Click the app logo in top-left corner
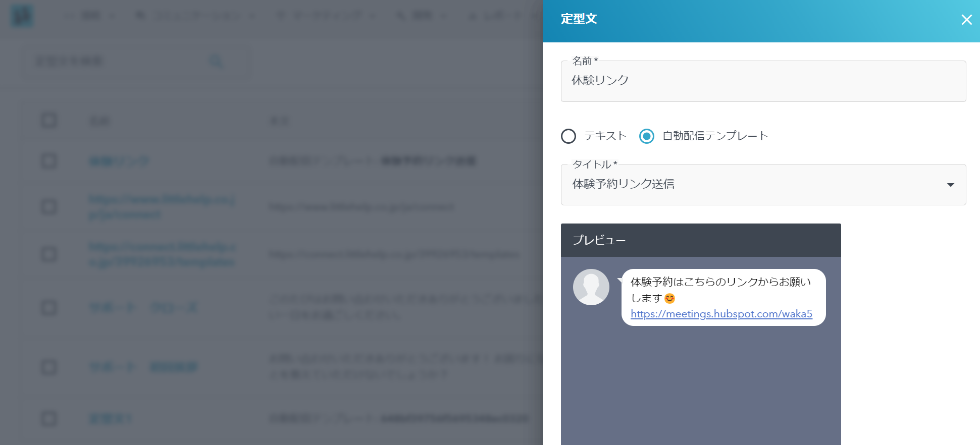Screen dimensions: 980x445 tap(22, 16)
